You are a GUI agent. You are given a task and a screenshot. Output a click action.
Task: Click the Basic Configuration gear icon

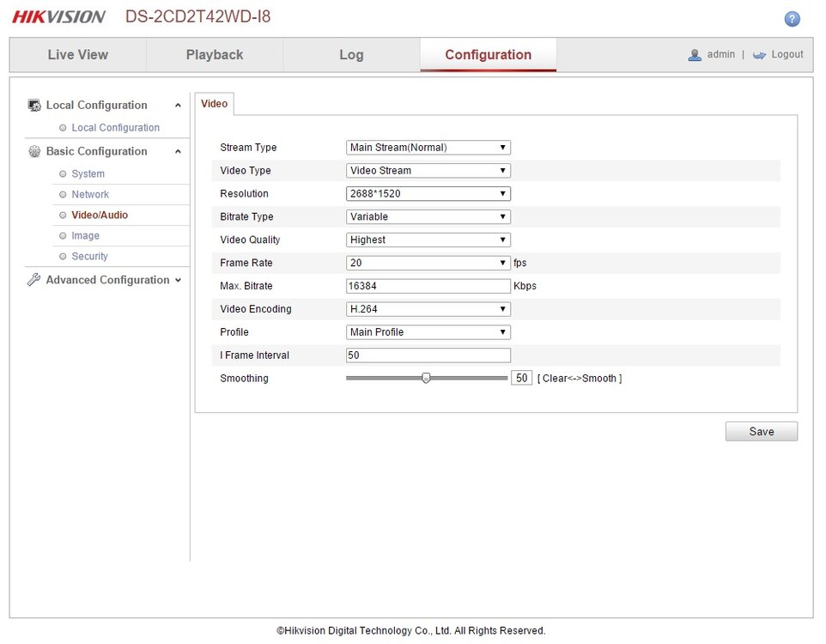pyautogui.click(x=34, y=152)
